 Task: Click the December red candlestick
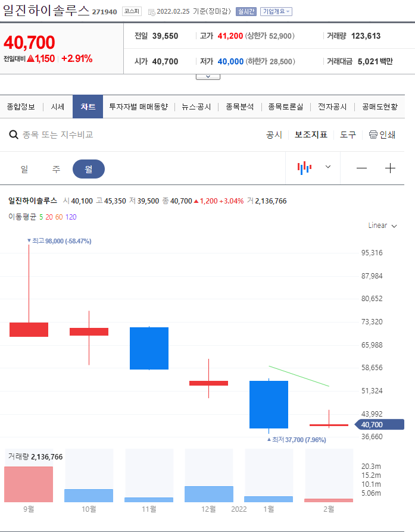[x=208, y=383]
